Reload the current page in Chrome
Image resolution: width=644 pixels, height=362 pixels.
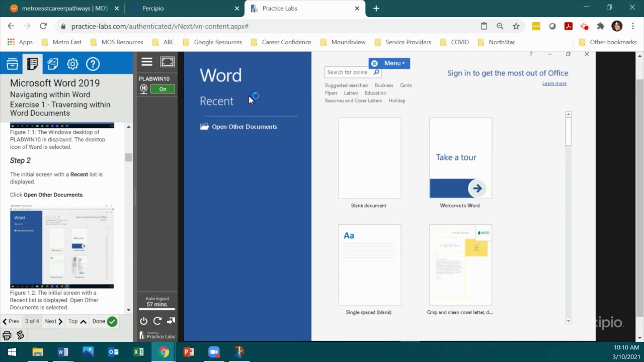[43, 26]
